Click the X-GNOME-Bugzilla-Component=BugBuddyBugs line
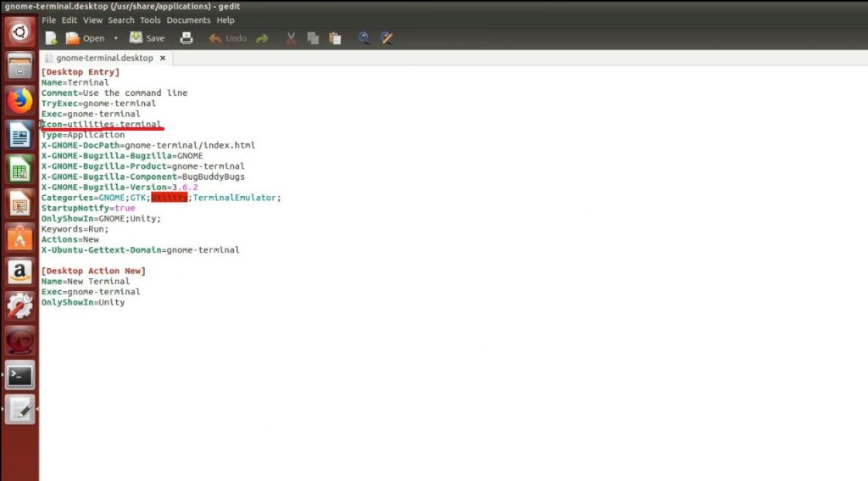Viewport: 868px width, 481px height. pos(142,176)
